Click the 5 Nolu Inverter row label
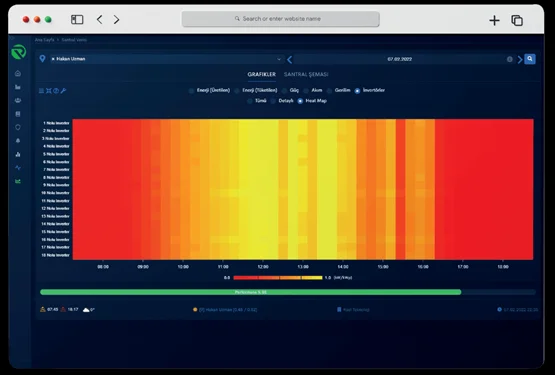 click(56, 154)
